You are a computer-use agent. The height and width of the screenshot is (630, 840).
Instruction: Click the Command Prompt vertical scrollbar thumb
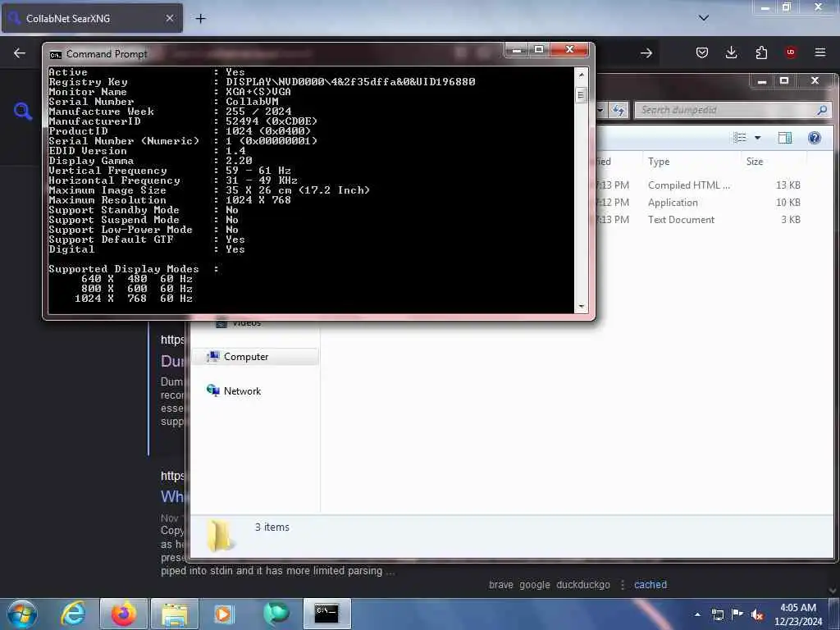pyautogui.click(x=582, y=95)
